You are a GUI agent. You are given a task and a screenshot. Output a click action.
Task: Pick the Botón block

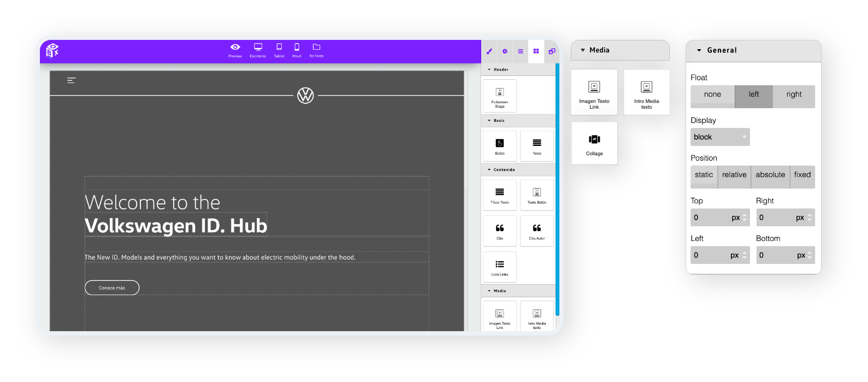pyautogui.click(x=500, y=146)
